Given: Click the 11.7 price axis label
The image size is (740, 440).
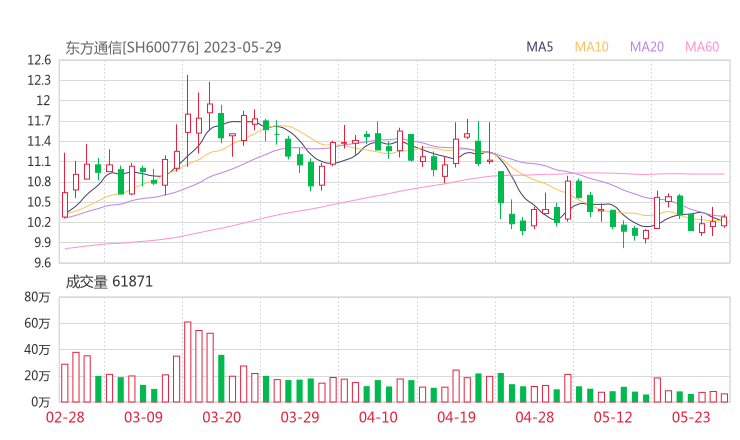Looking at the screenshot, I should tap(39, 121).
